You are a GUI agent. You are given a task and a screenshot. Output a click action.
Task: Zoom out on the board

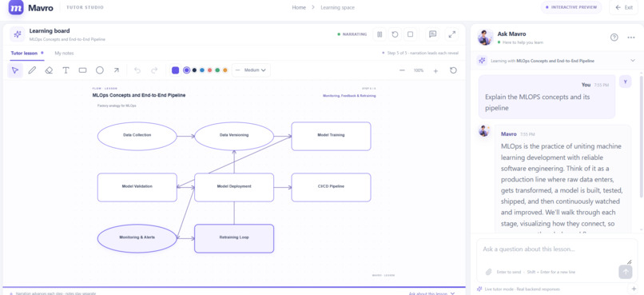(402, 70)
